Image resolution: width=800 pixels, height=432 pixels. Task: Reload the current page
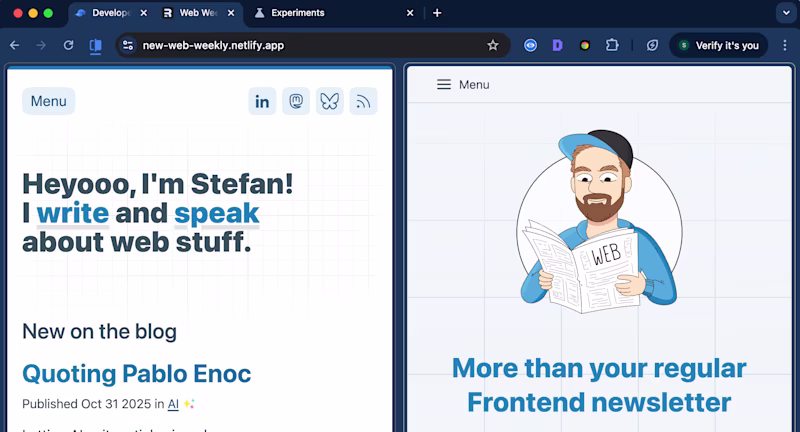pyautogui.click(x=68, y=45)
